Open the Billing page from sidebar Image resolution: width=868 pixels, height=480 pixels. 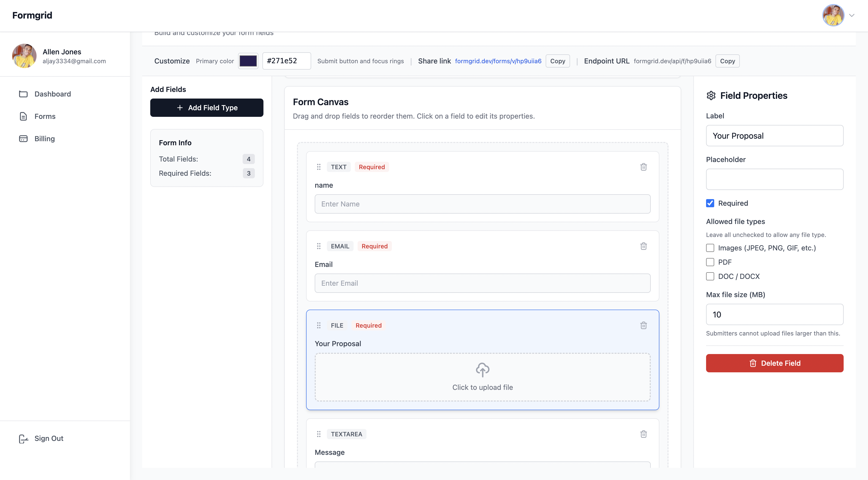pyautogui.click(x=44, y=138)
